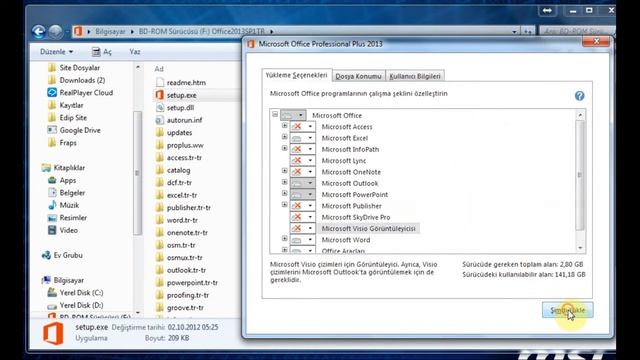This screenshot has width=640, height=360.
Task: Select autorun.inf file icon
Action: point(160,120)
